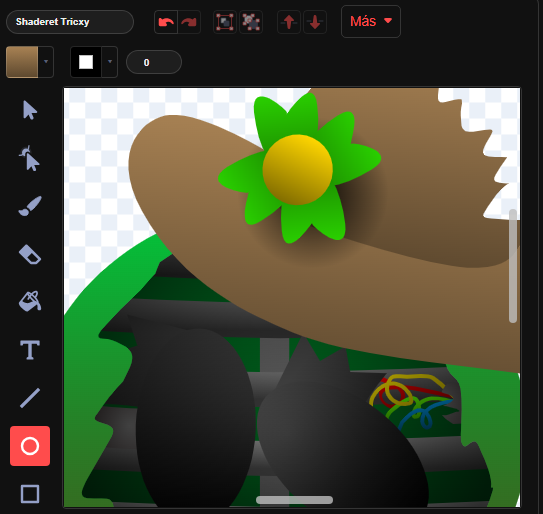Ungroup the selected shapes
This screenshot has height=514, width=543.
(x=251, y=22)
